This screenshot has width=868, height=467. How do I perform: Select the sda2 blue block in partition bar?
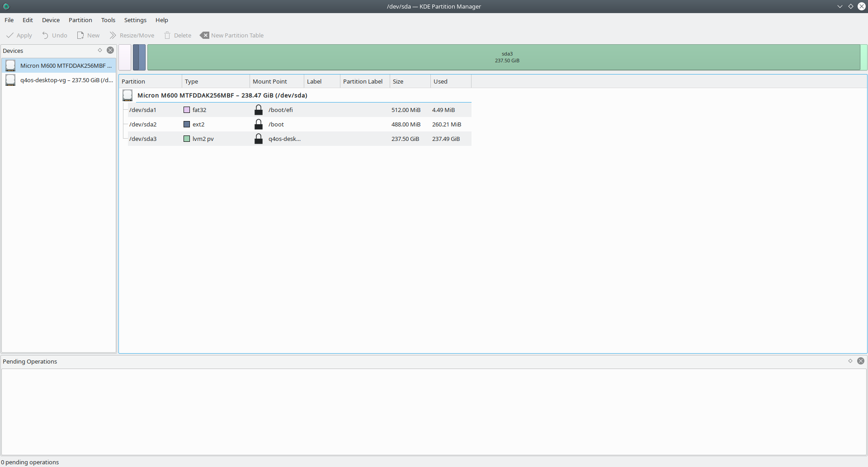(x=139, y=57)
